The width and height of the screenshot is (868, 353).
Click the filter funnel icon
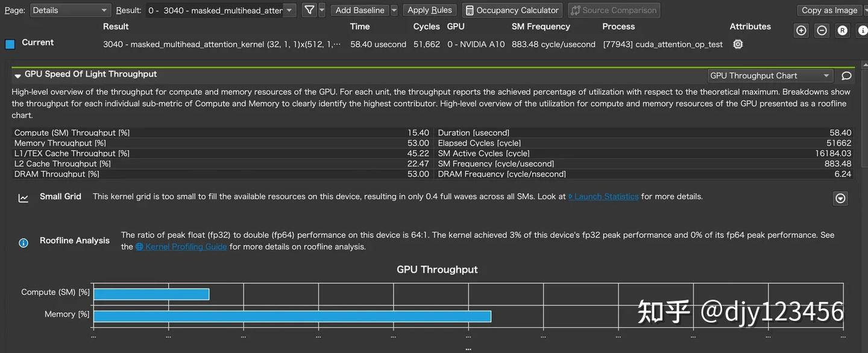(309, 10)
